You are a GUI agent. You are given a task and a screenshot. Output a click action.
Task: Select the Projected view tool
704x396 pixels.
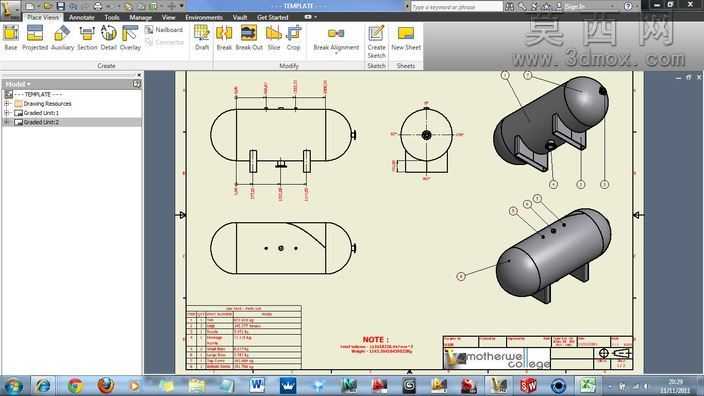point(35,38)
